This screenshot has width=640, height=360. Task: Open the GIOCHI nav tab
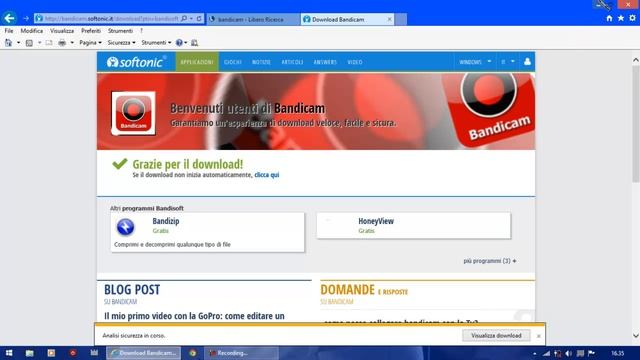coord(233,62)
